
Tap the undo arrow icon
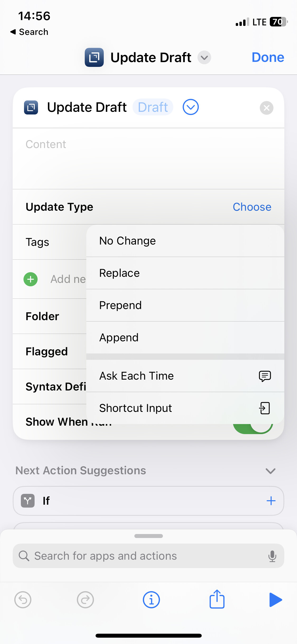23,600
